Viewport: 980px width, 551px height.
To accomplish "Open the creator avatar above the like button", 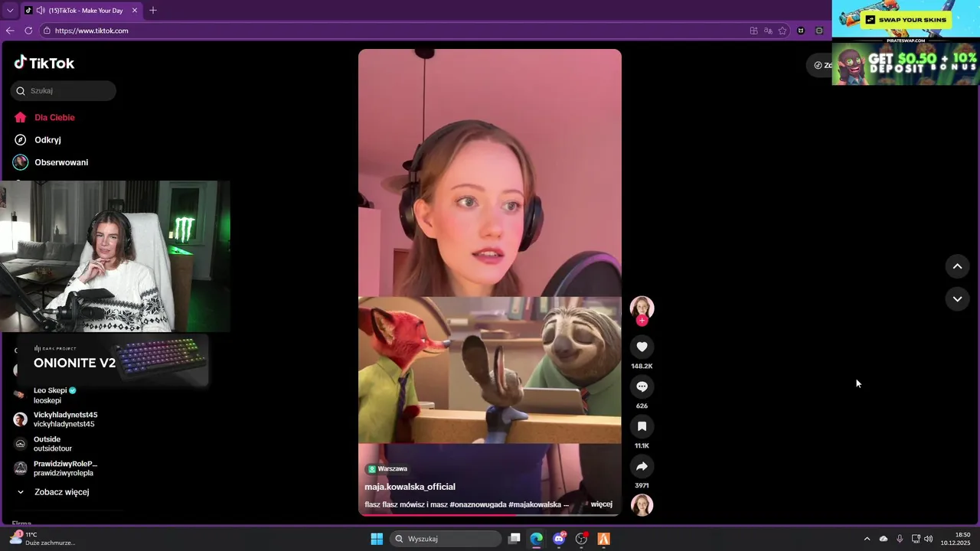I will (x=642, y=308).
